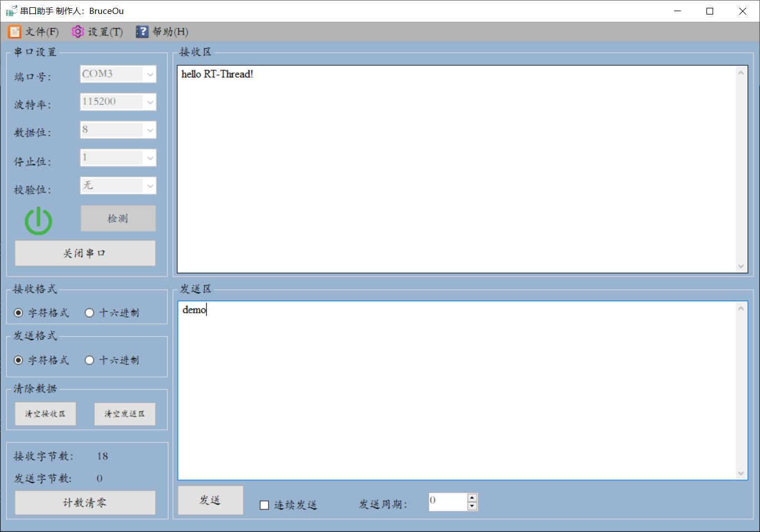Maximize the 串口助手 window

(710, 11)
